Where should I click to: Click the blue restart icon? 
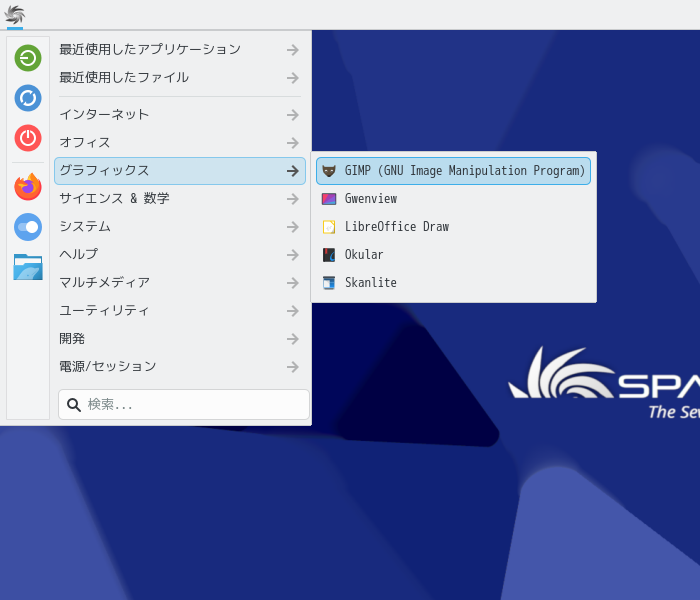[x=28, y=98]
